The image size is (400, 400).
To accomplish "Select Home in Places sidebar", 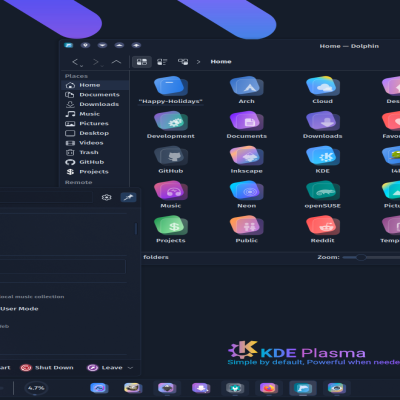I will 95,85.
